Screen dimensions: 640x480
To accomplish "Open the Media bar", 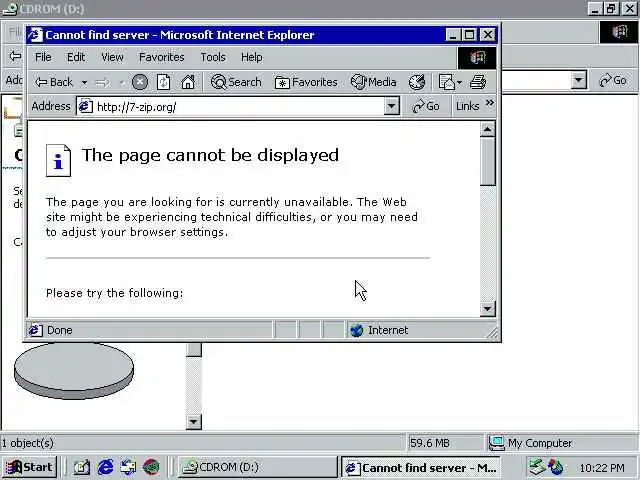I will coord(373,82).
